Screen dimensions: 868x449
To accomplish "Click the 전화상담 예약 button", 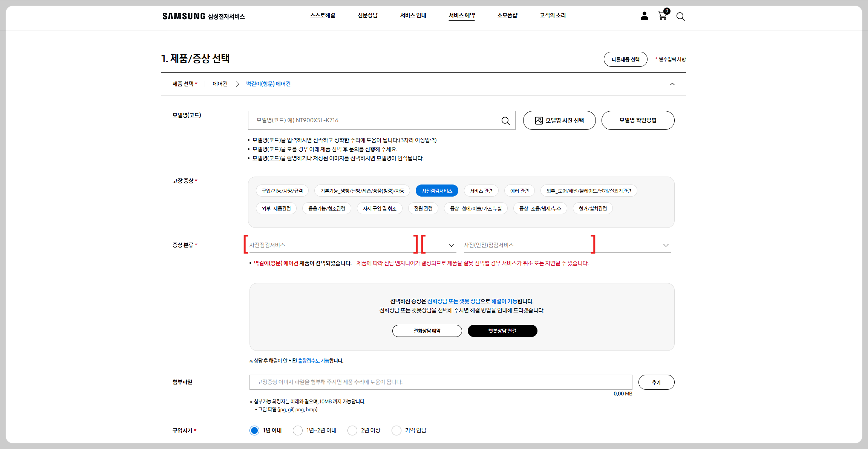I will [427, 331].
